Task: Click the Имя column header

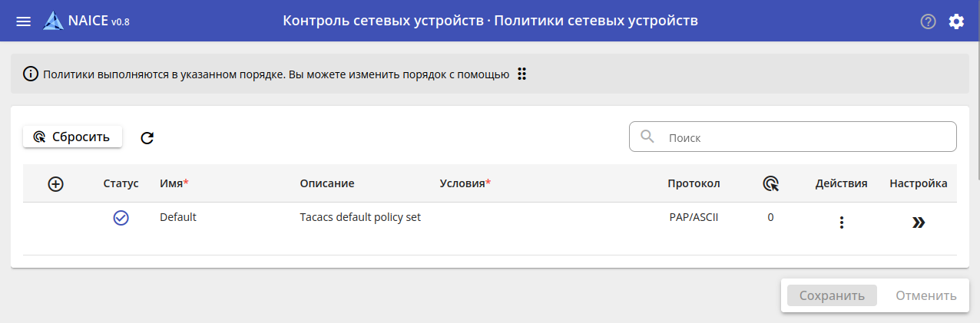Action: click(171, 183)
